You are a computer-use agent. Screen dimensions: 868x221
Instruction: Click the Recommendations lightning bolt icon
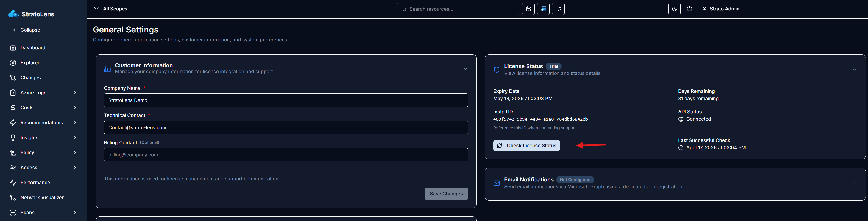pyautogui.click(x=13, y=122)
